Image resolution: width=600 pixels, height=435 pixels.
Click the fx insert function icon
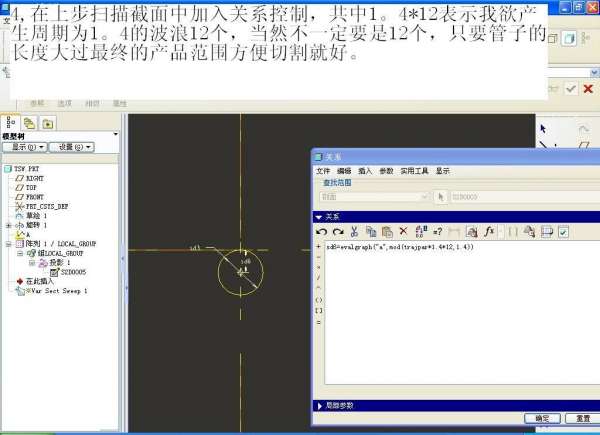pyautogui.click(x=489, y=231)
